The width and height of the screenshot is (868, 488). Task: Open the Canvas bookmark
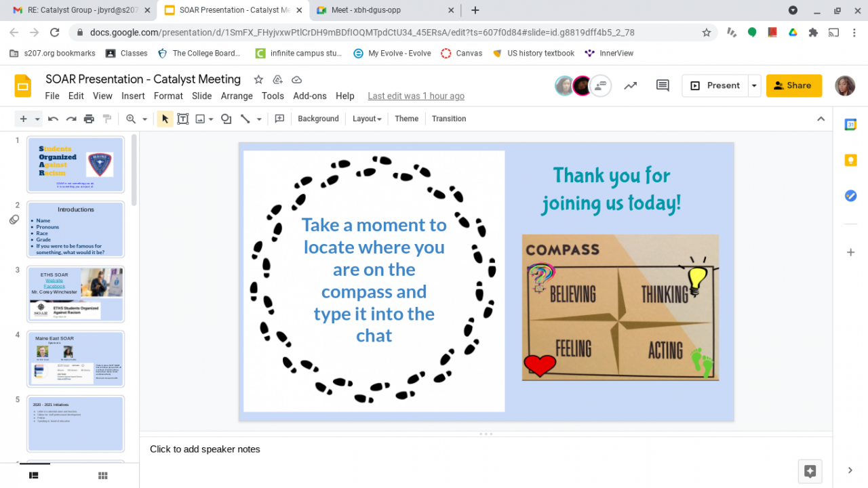461,53
